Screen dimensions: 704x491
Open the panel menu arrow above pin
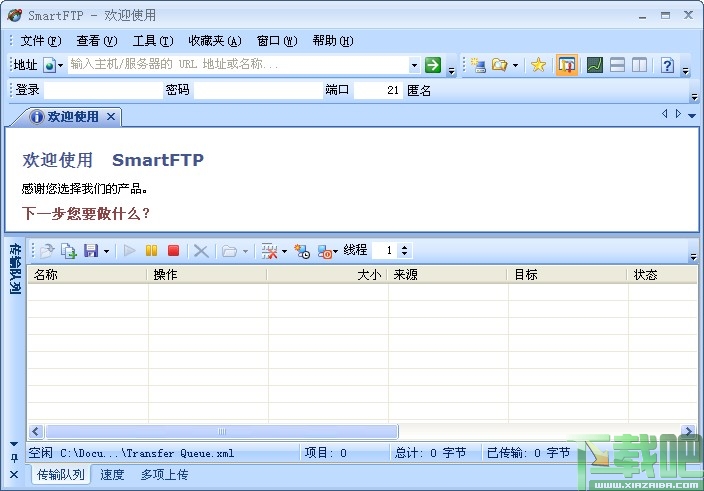[14, 444]
